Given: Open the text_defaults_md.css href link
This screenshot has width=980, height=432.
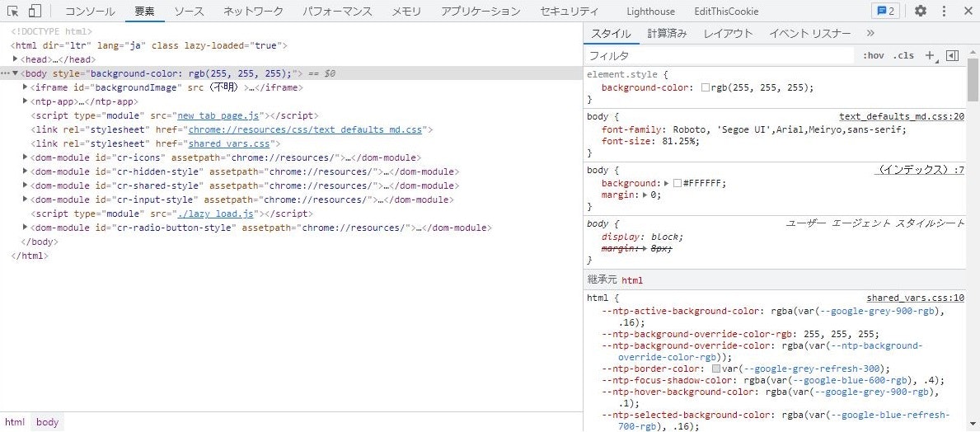Looking at the screenshot, I should [306, 130].
